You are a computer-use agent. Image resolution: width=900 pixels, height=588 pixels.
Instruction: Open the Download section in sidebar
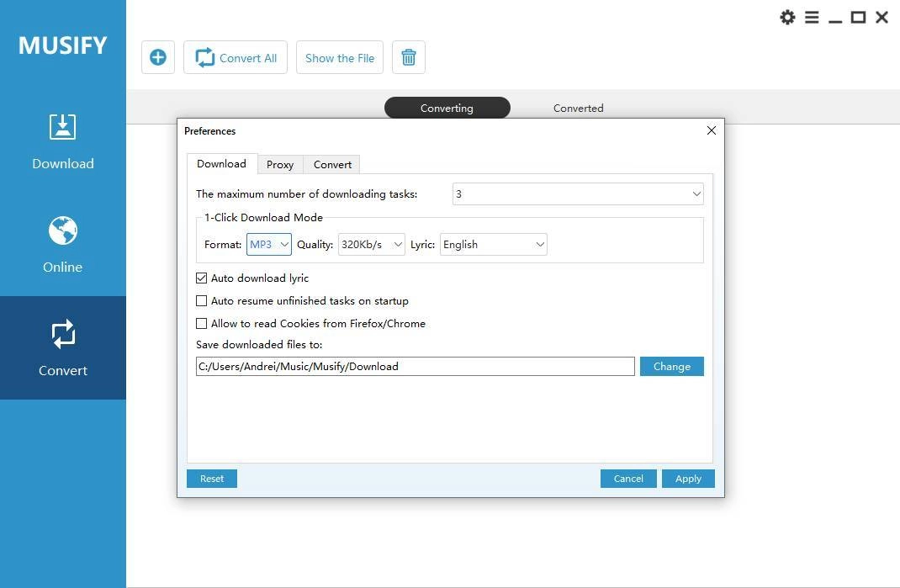pyautogui.click(x=62, y=142)
